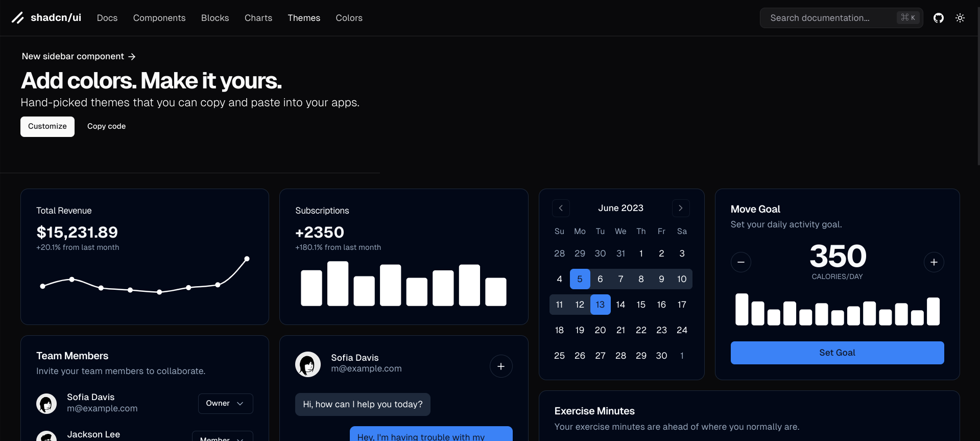Select June 24 in the calendar
980x441 pixels.
click(x=682, y=330)
